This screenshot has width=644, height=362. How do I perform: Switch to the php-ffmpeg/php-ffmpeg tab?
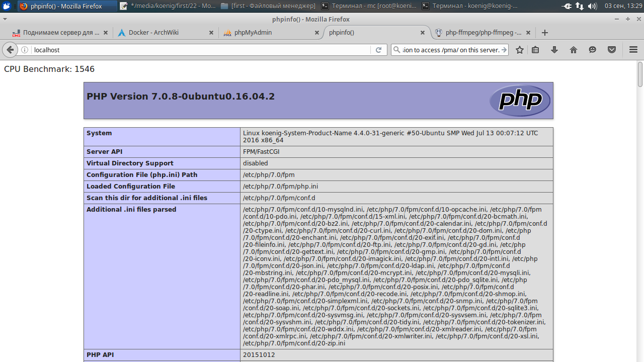[484, 33]
